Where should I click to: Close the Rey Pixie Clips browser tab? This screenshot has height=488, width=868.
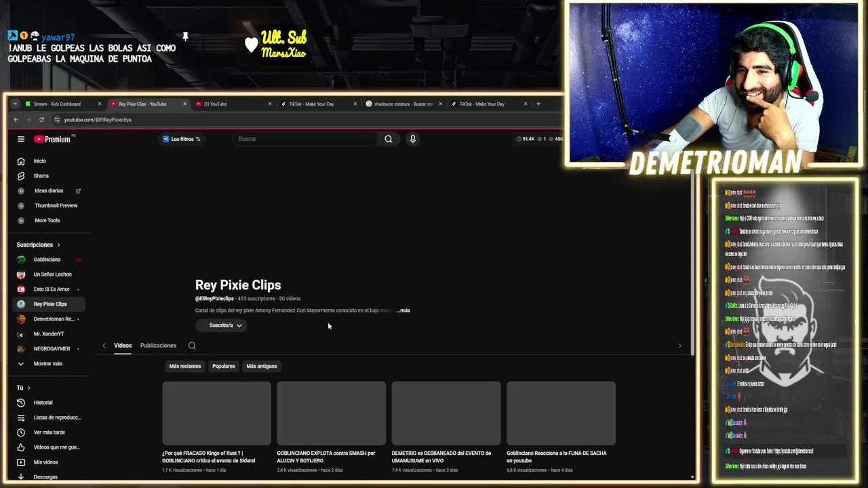click(x=184, y=104)
